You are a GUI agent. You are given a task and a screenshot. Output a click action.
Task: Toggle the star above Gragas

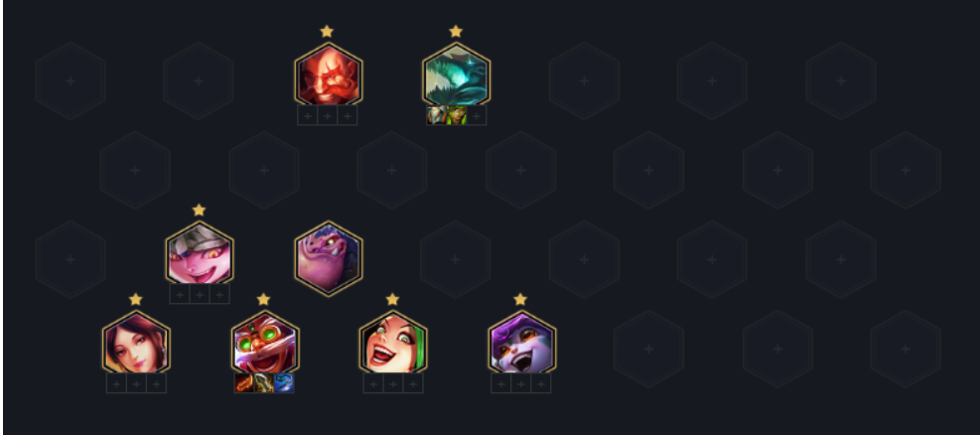tap(327, 31)
